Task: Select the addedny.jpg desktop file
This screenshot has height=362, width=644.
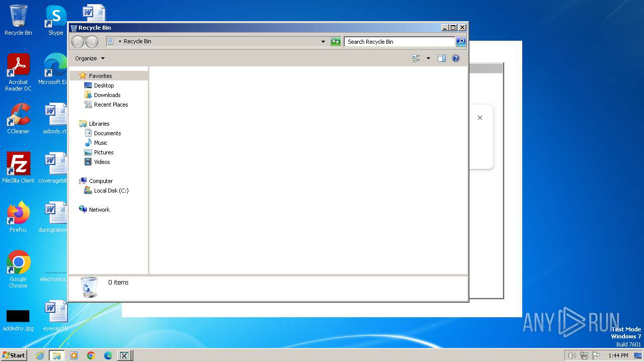Action: (18, 319)
